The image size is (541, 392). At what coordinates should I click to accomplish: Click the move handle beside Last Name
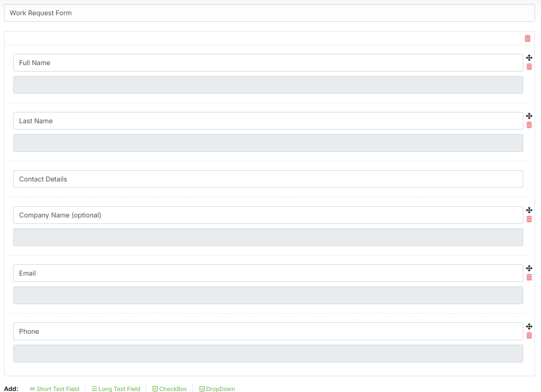click(529, 116)
